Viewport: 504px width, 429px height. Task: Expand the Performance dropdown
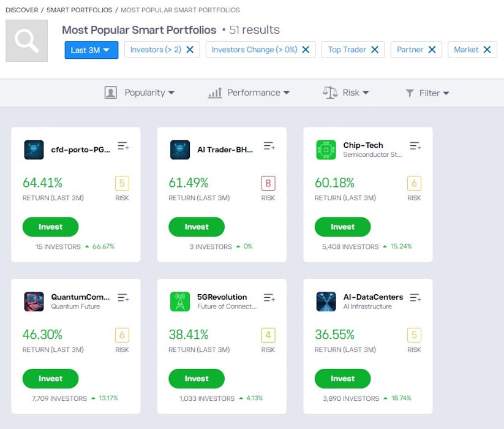(x=258, y=93)
